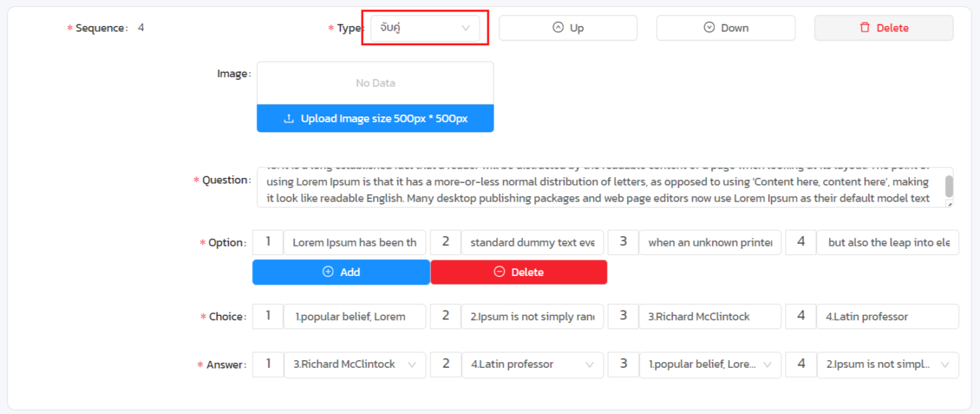This screenshot has width=980, height=414.
Task: Click the Question textarea resize handle
Action: (949, 204)
